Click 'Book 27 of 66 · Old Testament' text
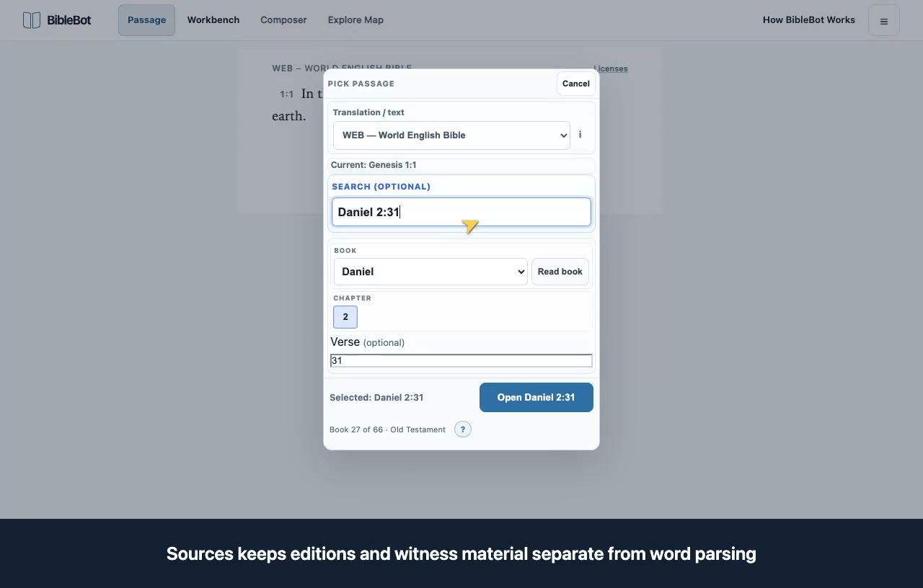 point(387,429)
